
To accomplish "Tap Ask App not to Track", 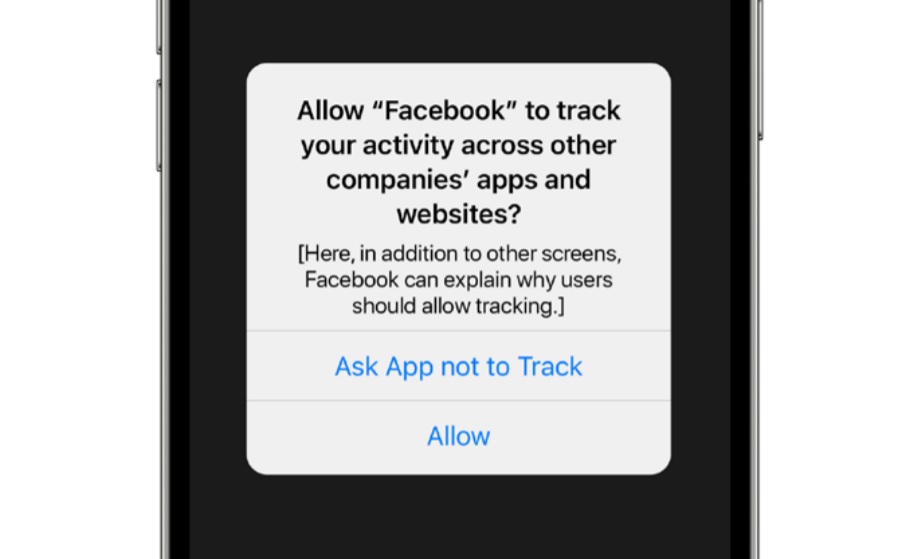I will (x=458, y=366).
